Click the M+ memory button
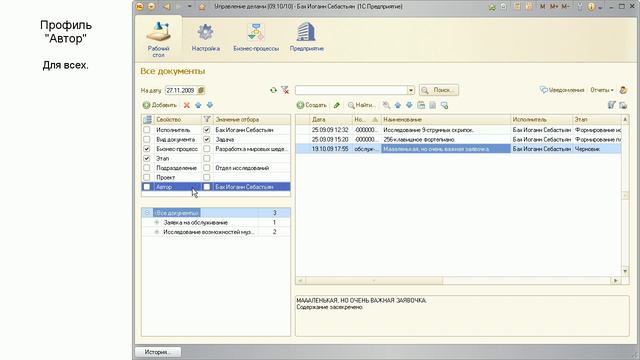 pyautogui.click(x=553, y=7)
